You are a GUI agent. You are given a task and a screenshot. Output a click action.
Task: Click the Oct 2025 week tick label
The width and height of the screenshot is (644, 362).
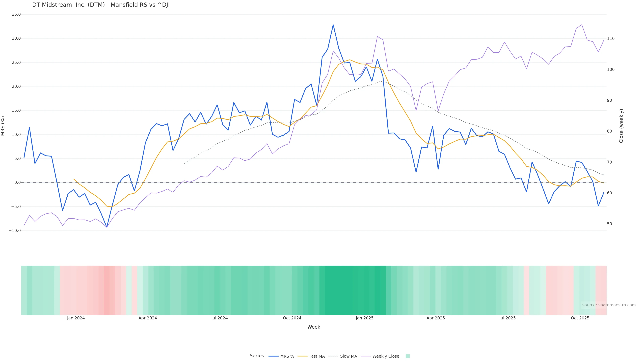(580, 318)
